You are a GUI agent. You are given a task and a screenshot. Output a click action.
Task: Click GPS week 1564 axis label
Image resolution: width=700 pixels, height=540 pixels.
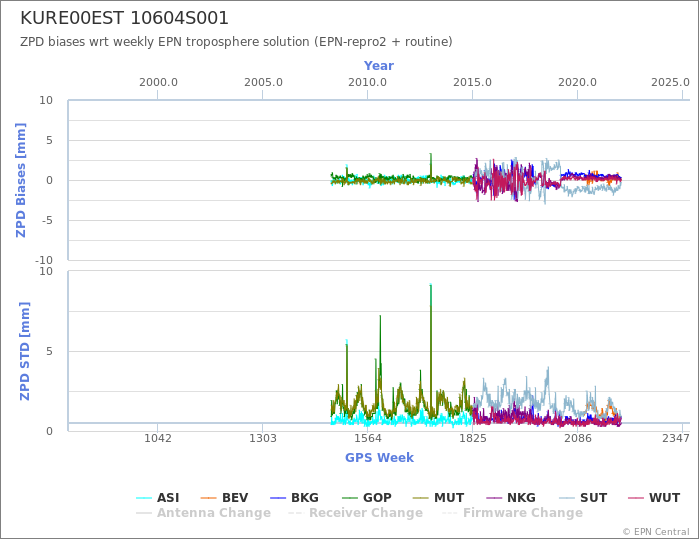click(367, 438)
